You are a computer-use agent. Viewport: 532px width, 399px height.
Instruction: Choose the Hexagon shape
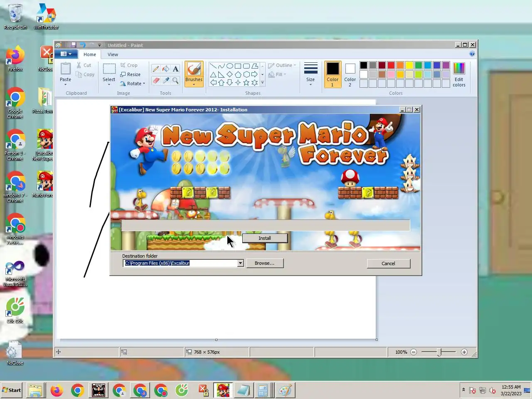click(246, 74)
